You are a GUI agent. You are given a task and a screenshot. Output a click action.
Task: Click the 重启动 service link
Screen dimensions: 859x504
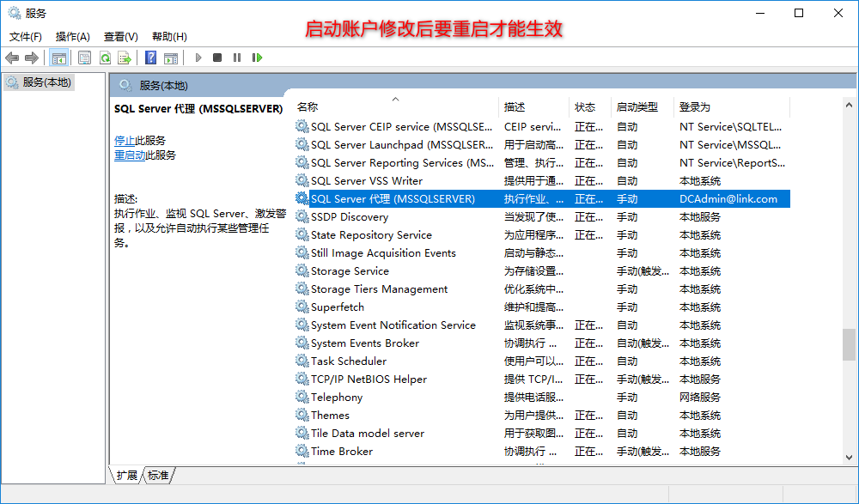coord(130,155)
